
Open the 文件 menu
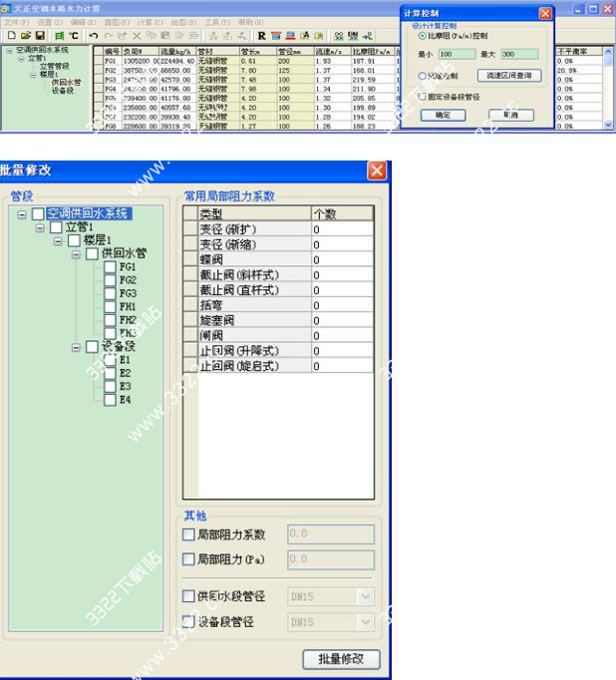tap(17, 22)
